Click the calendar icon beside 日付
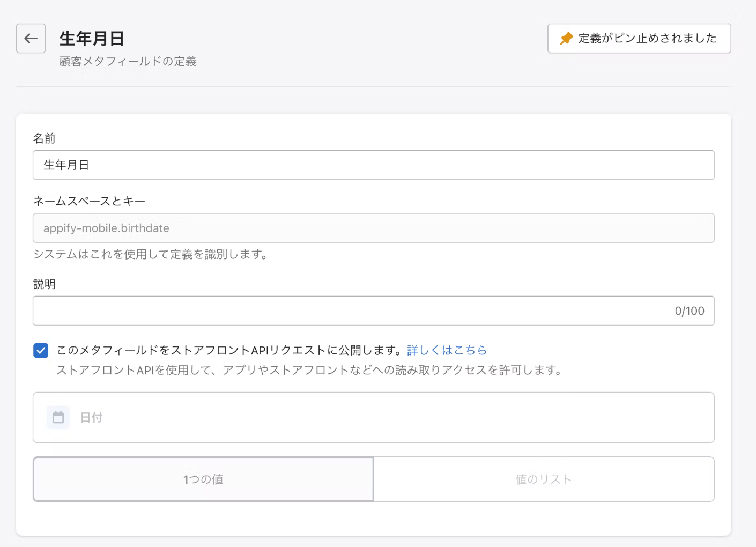Screen dimensions: 756x547 point(58,417)
